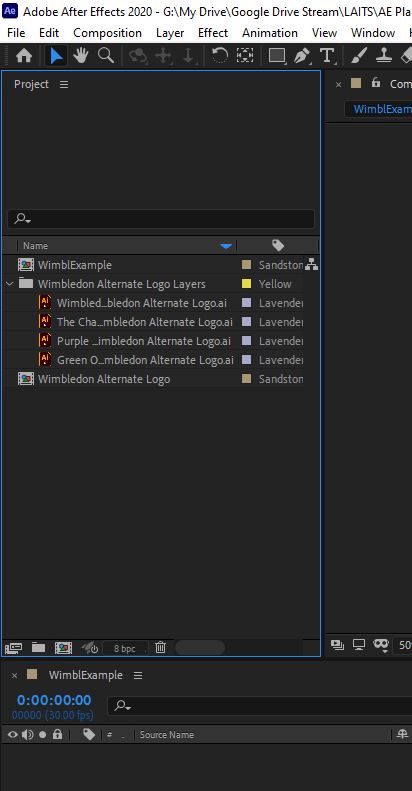This screenshot has width=412, height=791.
Task: Click the 8 bpc color depth button
Action: (x=125, y=648)
